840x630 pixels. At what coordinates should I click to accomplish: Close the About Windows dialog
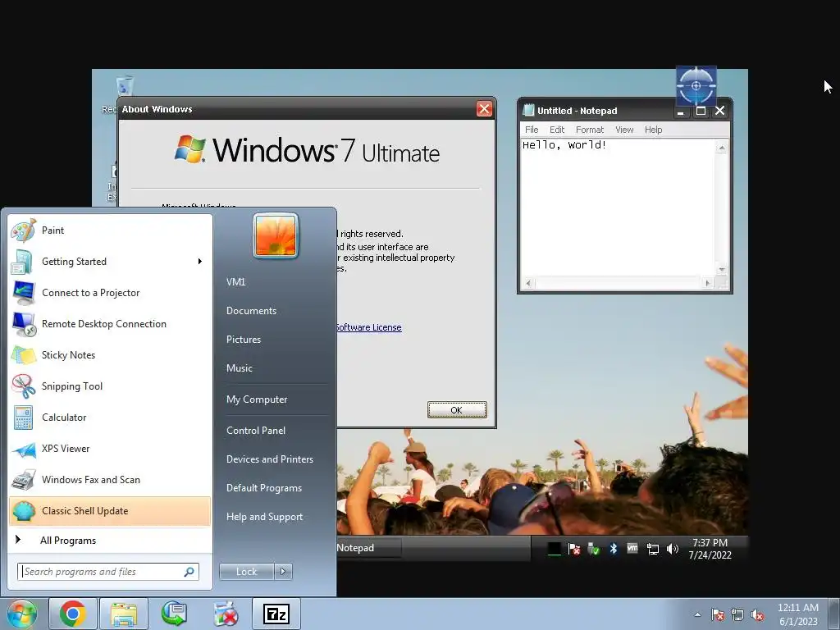pos(484,109)
